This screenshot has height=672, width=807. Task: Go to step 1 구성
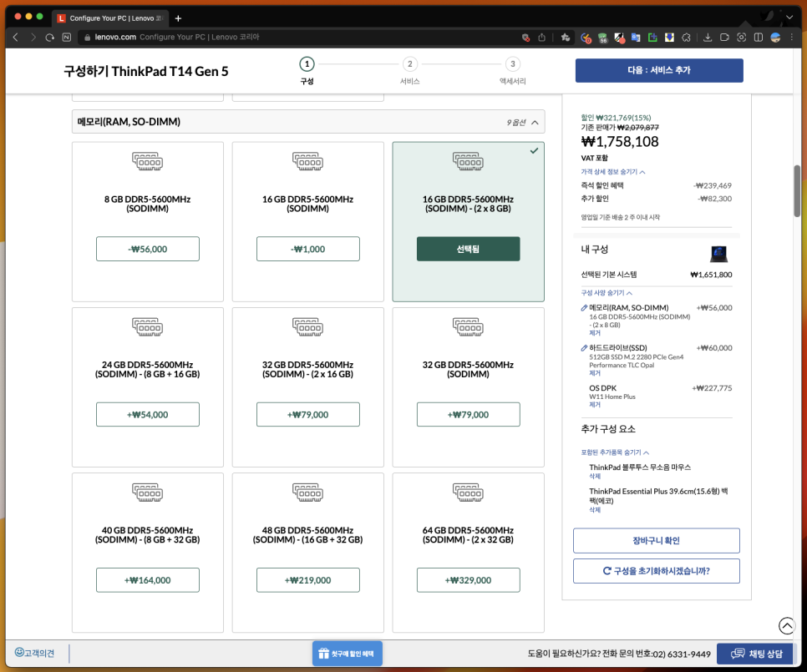307,70
